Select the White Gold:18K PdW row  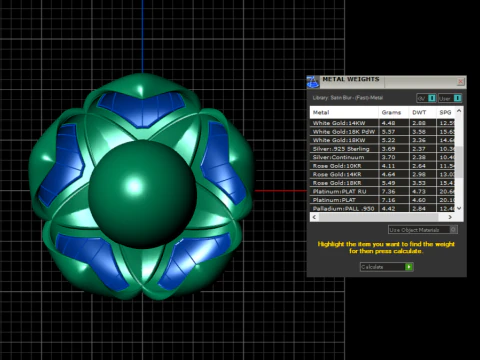[382, 132]
